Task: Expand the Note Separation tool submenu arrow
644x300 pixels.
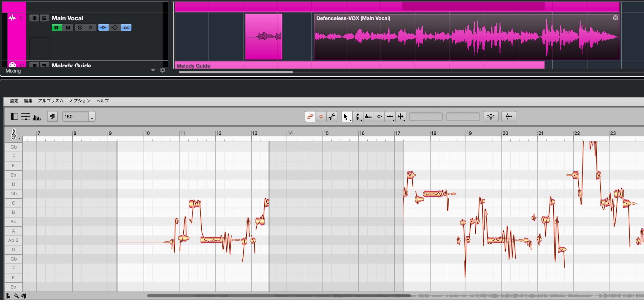Action: [404, 120]
